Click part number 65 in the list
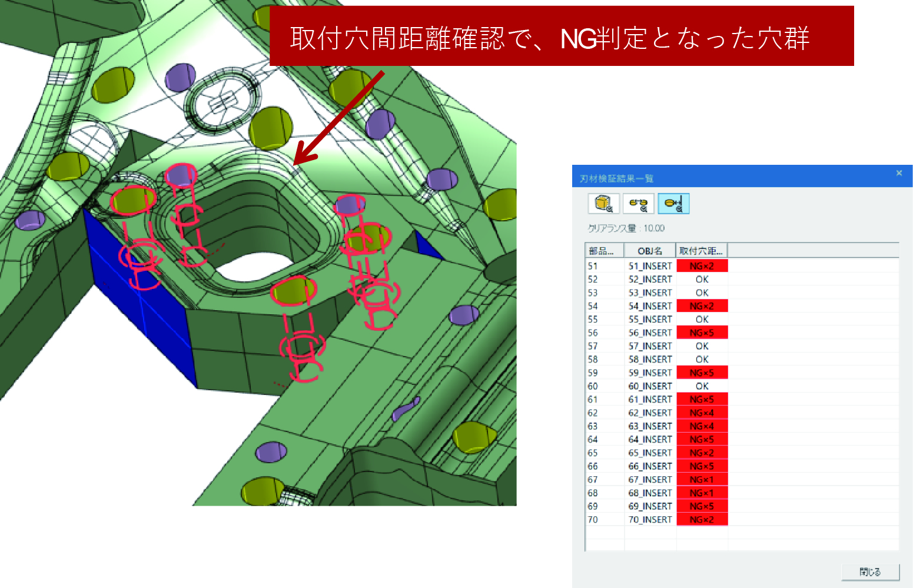The image size is (913, 588). [593, 453]
